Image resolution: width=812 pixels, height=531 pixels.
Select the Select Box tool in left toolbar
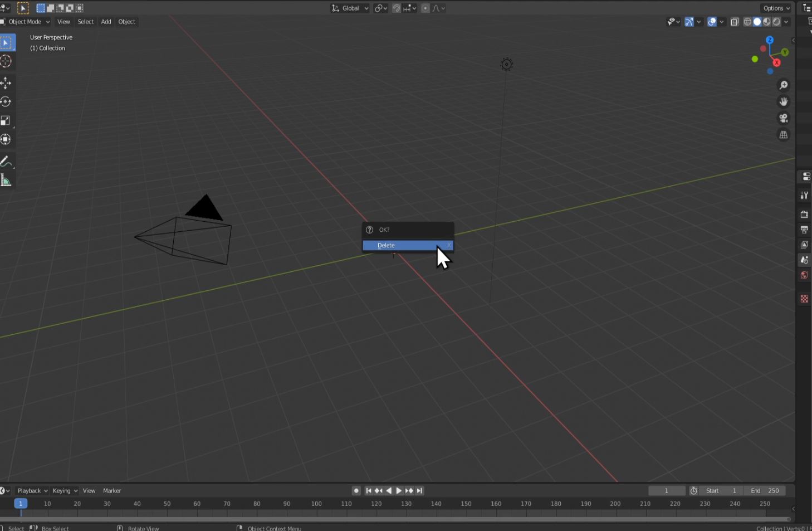click(7, 42)
